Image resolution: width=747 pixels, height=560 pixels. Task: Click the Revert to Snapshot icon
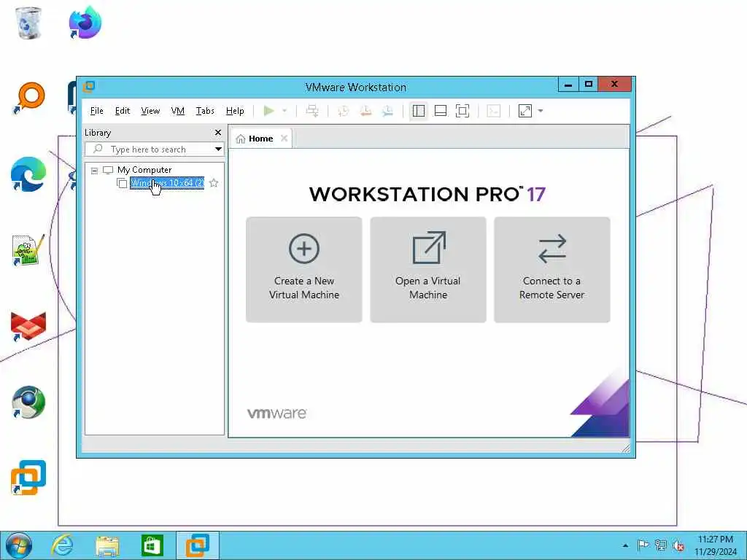[365, 111]
